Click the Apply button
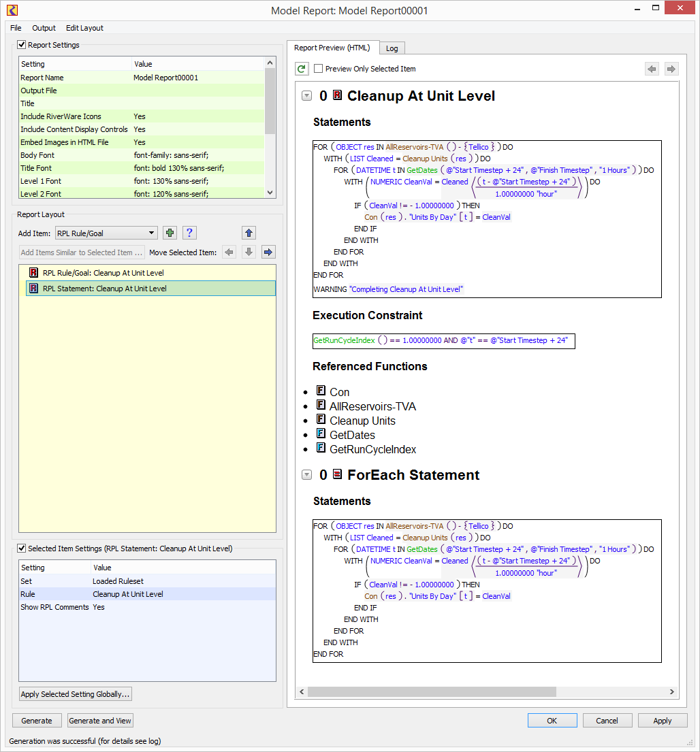Viewport: 700px width, 752px height. 663,721
